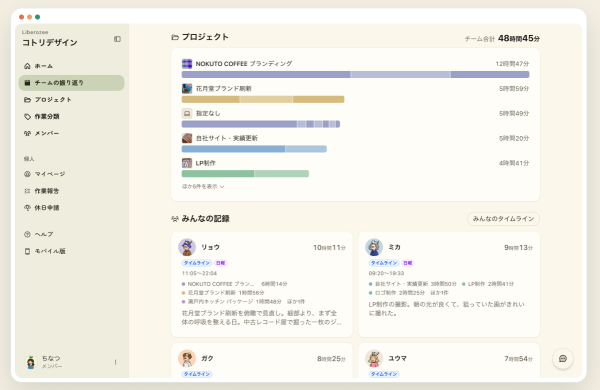Click the phone icon beside モバイル版
This screenshot has height=390, width=600.
click(27, 251)
